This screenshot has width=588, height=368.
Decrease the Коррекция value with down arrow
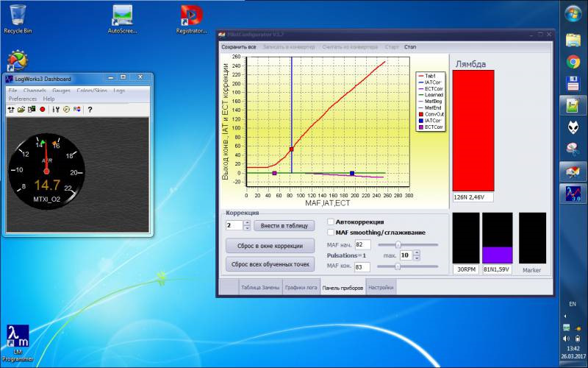tap(247, 227)
